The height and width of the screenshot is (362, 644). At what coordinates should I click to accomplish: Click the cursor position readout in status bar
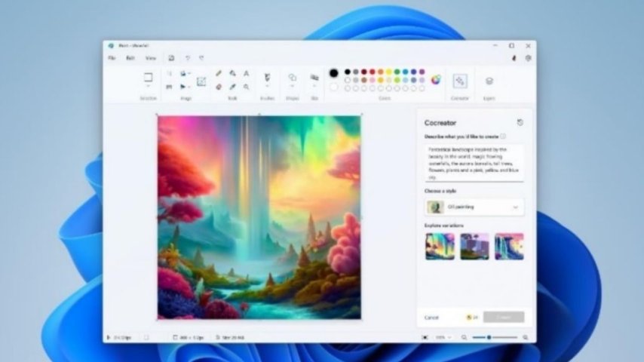point(119,337)
